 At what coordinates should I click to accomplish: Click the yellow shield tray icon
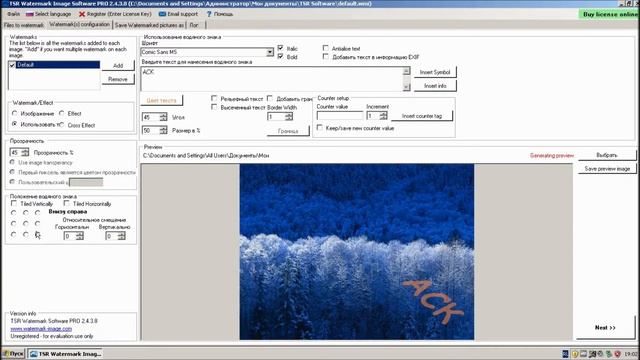[574, 353]
